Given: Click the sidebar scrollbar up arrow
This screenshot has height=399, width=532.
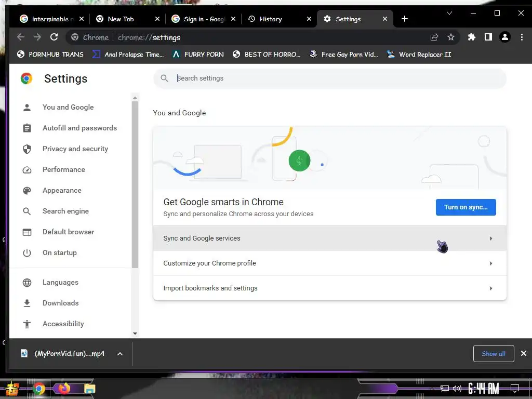Looking at the screenshot, I should pos(135,98).
